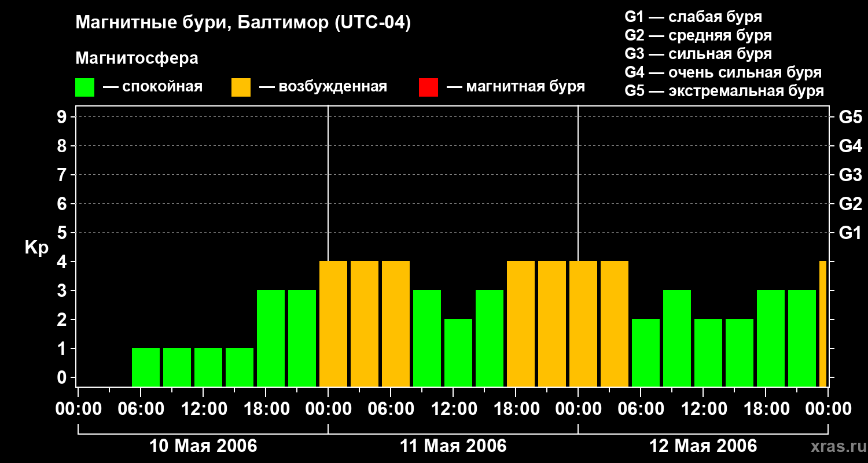Click the G4 label on the right axis

(x=851, y=146)
